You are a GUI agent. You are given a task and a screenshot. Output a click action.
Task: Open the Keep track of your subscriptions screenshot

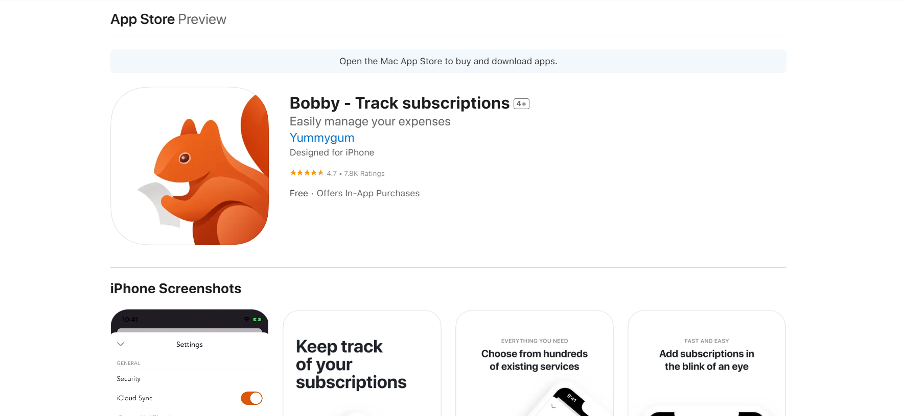pyautogui.click(x=362, y=364)
